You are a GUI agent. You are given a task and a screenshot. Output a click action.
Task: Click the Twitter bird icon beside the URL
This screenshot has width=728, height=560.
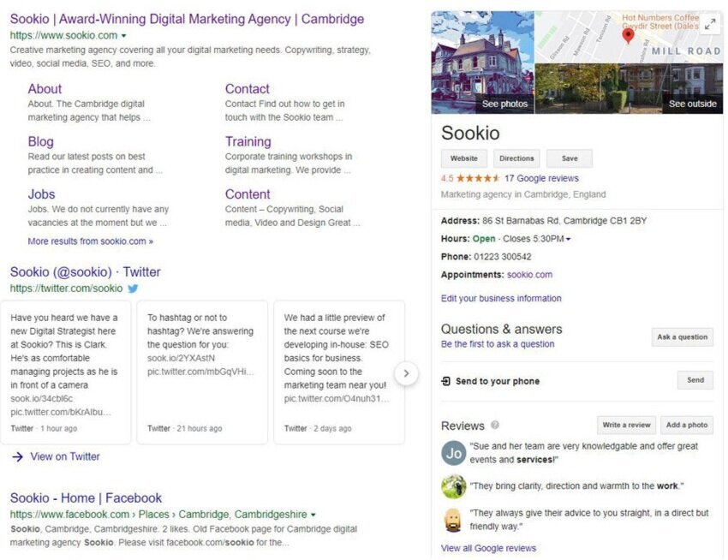point(133,289)
